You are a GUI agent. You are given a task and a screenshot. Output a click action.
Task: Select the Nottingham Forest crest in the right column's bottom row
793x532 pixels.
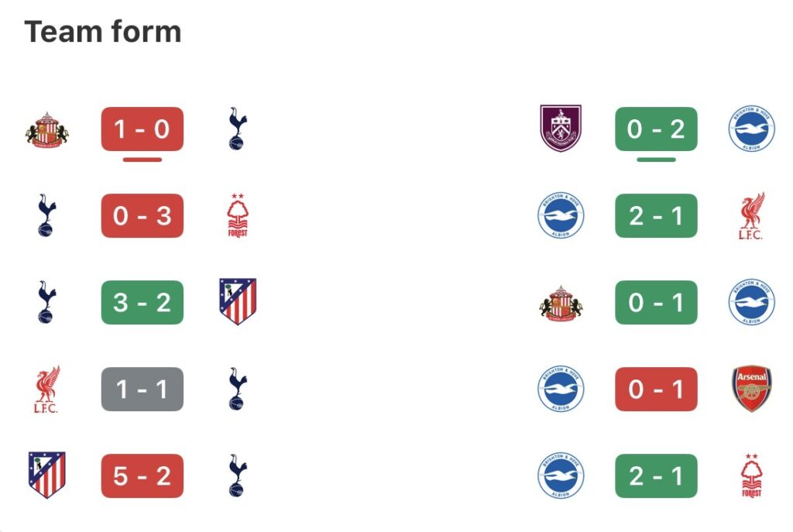(x=751, y=475)
